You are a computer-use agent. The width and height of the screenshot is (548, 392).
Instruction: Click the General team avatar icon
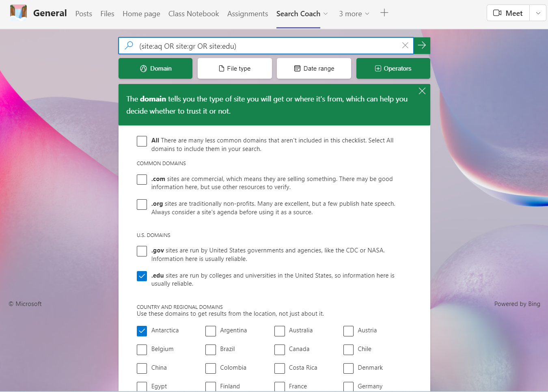click(x=18, y=13)
